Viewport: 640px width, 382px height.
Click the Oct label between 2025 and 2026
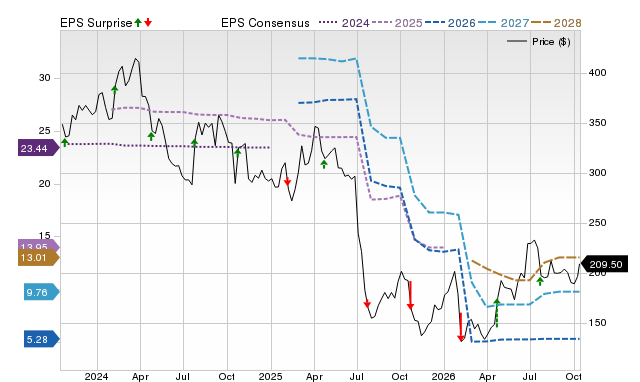[x=400, y=376]
